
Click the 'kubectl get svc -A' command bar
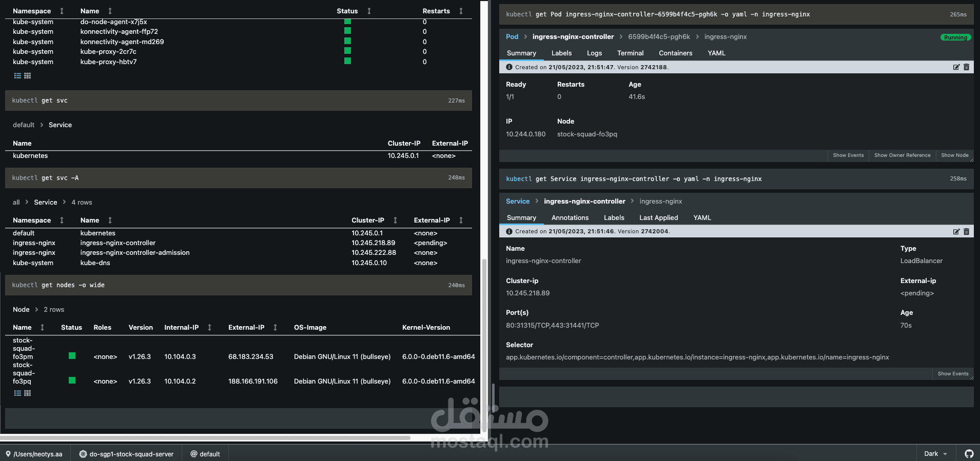pos(239,178)
